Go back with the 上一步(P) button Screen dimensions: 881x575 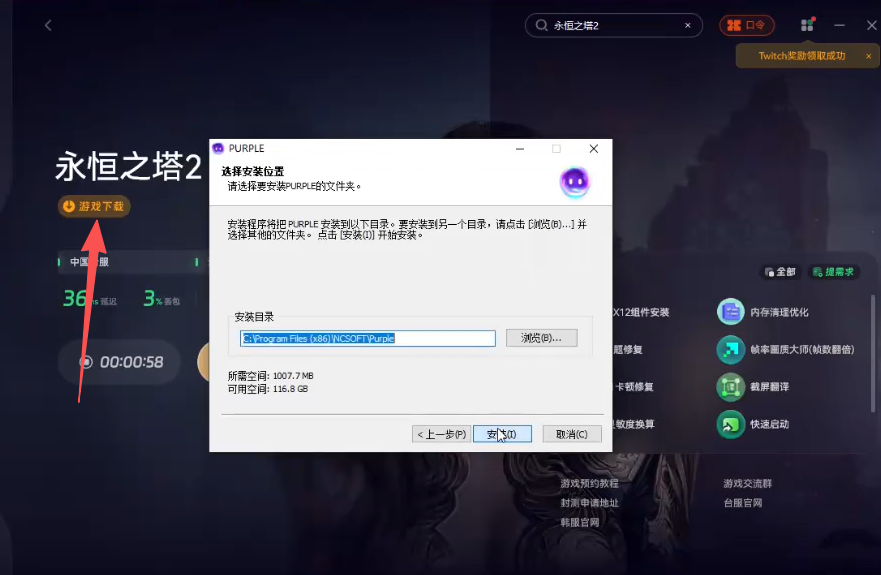point(440,434)
